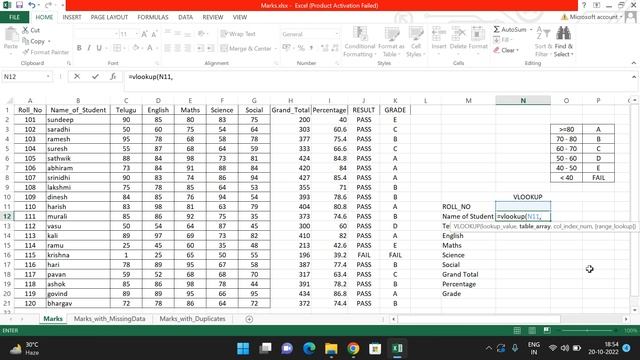Switch to the REVIEW tab
The height and width of the screenshot is (360, 640).
pos(213,17)
